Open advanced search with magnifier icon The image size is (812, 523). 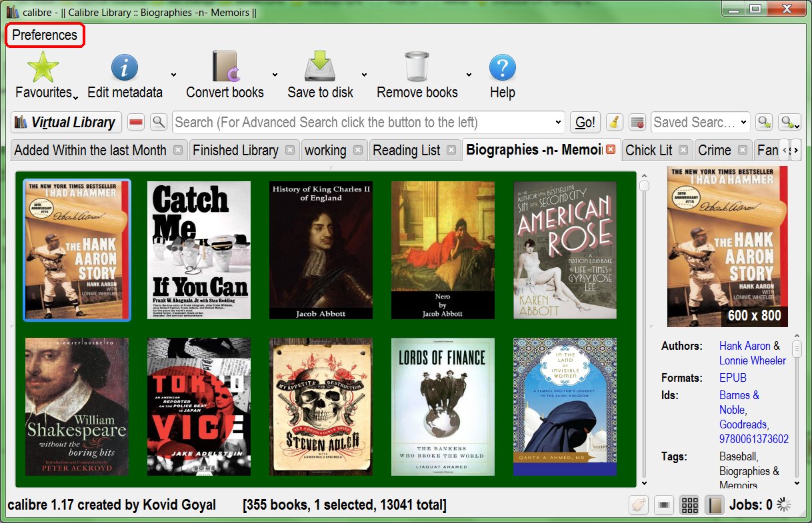click(158, 122)
